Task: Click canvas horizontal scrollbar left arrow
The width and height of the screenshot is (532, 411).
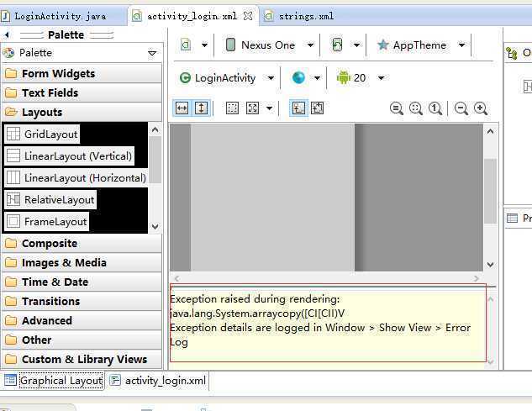Action: [x=176, y=279]
